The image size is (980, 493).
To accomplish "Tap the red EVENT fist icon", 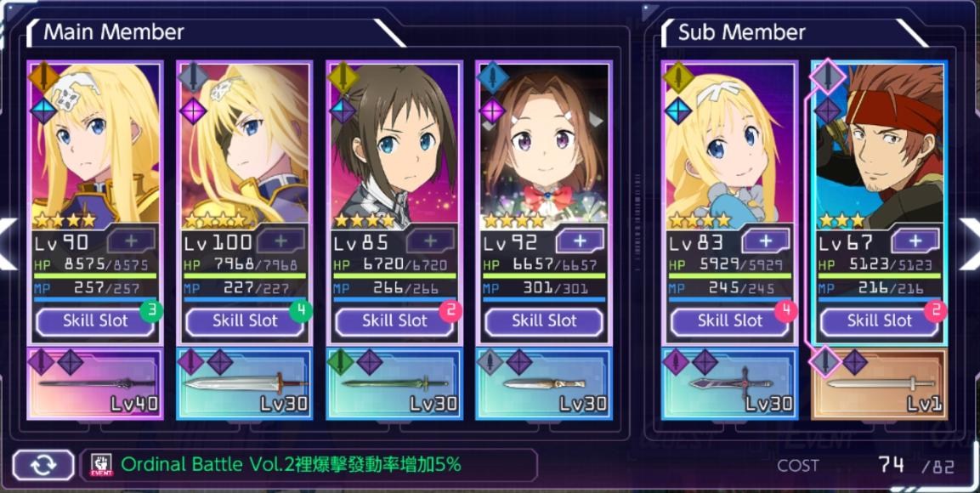I will point(102,465).
